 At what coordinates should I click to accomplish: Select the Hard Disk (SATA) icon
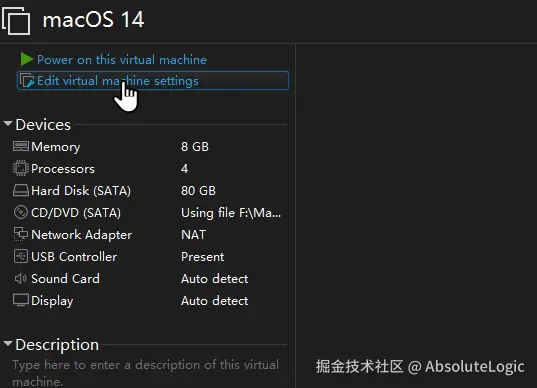(x=21, y=190)
